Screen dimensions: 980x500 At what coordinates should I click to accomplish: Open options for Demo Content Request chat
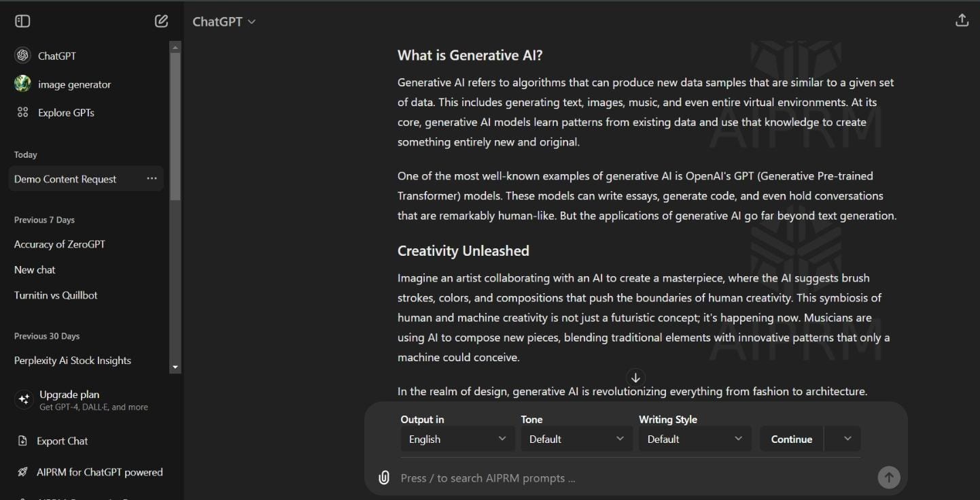[x=152, y=179]
